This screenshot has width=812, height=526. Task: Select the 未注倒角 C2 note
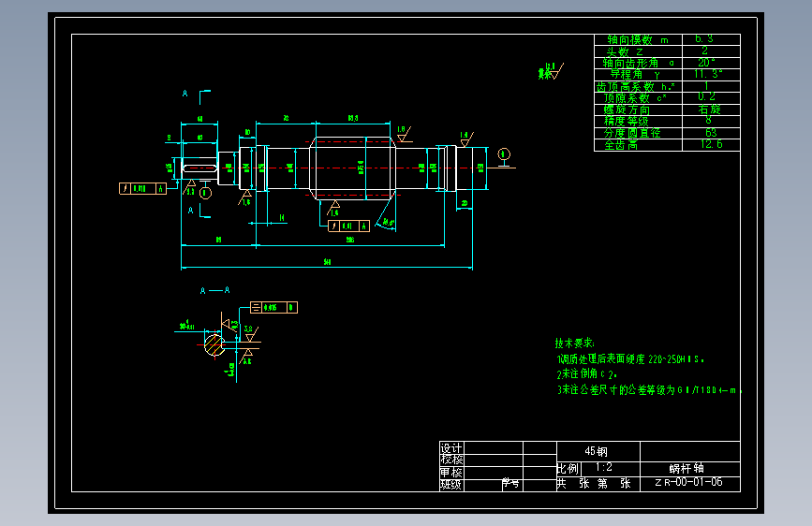[x=586, y=373]
